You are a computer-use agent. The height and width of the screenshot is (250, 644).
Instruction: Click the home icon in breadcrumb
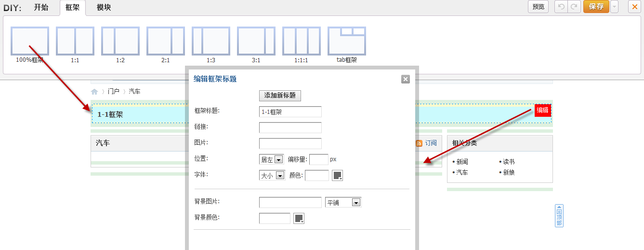(x=94, y=92)
